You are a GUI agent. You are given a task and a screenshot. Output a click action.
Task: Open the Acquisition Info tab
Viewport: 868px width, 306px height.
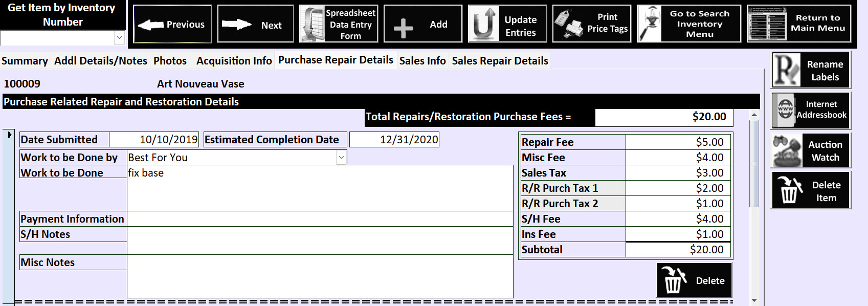(234, 61)
